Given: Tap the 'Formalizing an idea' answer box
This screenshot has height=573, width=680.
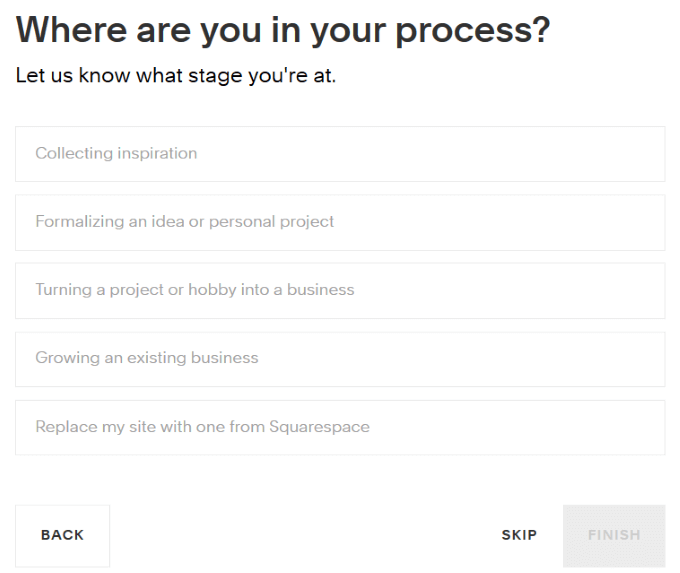Looking at the screenshot, I should 340,222.
